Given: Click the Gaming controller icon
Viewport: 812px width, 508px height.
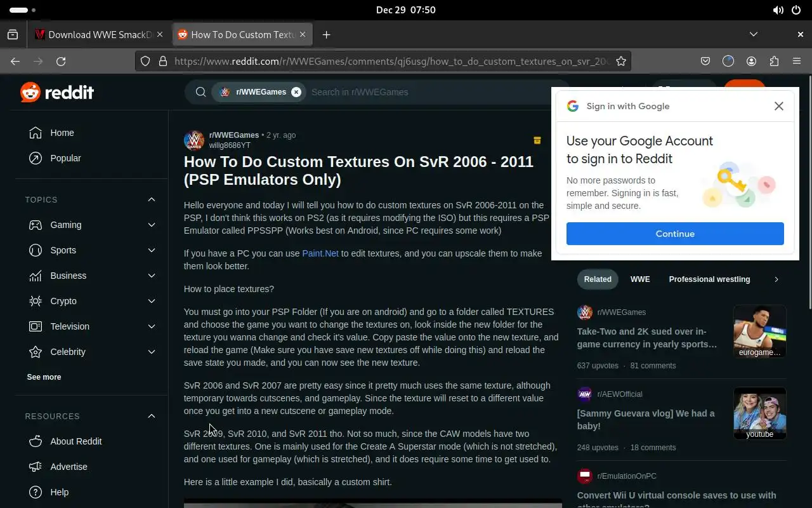Looking at the screenshot, I should (x=36, y=225).
